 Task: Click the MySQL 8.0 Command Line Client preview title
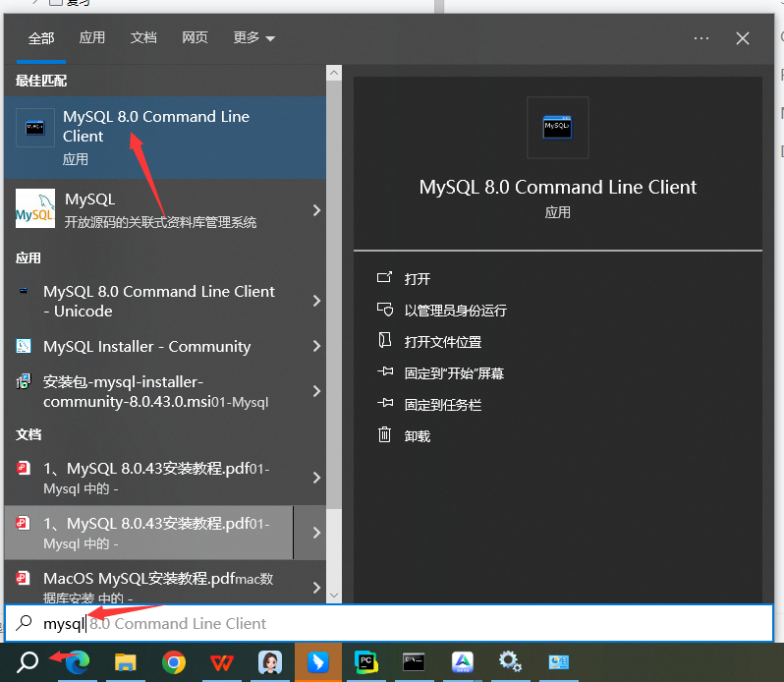pyautogui.click(x=557, y=187)
